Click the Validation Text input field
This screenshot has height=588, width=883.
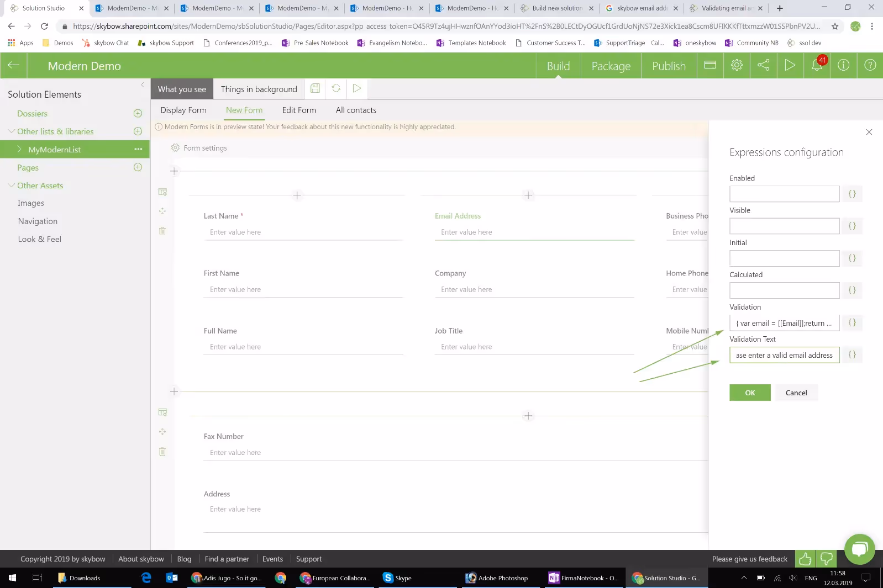tap(784, 355)
